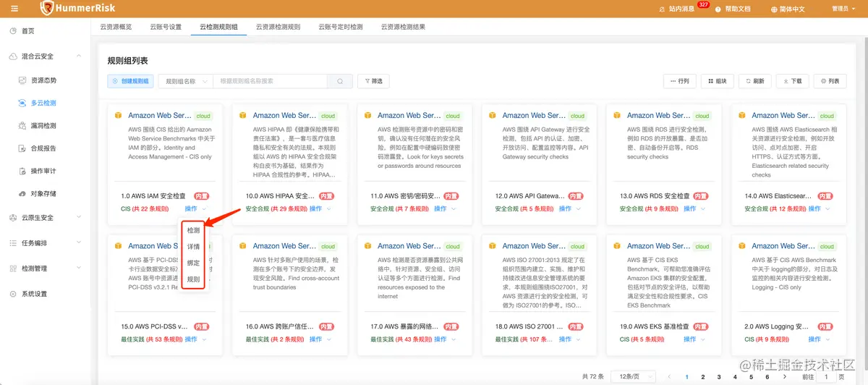This screenshot has height=385, width=868.
Task: Switch to 组块 card view
Action: click(x=717, y=81)
